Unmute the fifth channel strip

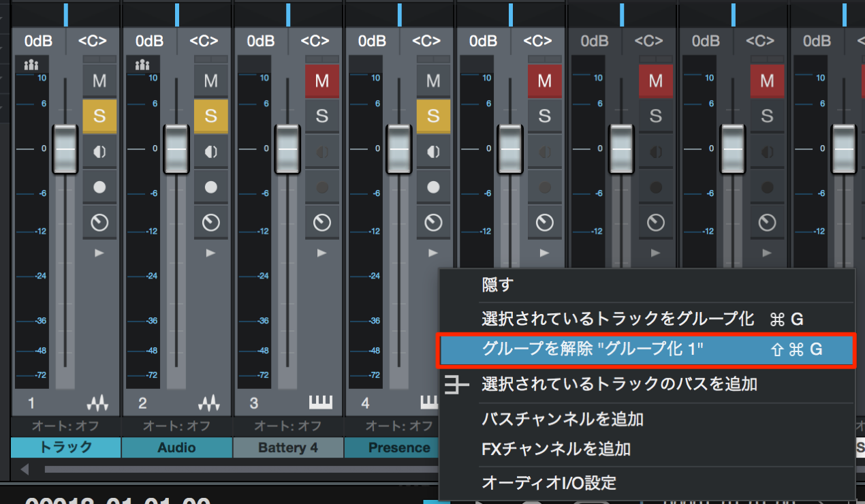coord(544,80)
